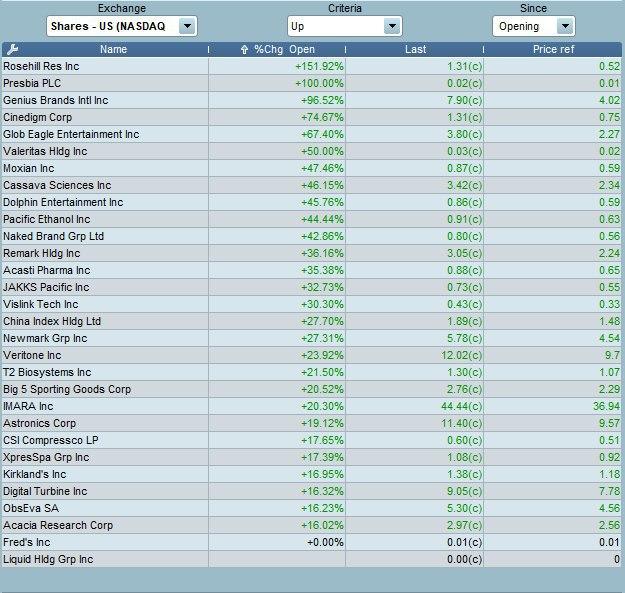Click the 36.94 price ref value
The image size is (625, 593).
point(606,406)
